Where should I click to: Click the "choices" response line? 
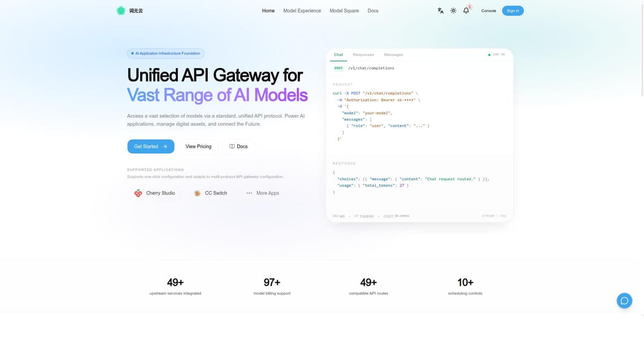[x=413, y=179]
